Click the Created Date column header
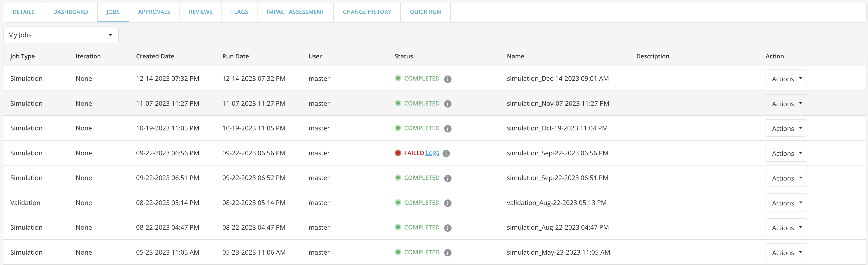This screenshot has height=265, width=868. coord(155,56)
